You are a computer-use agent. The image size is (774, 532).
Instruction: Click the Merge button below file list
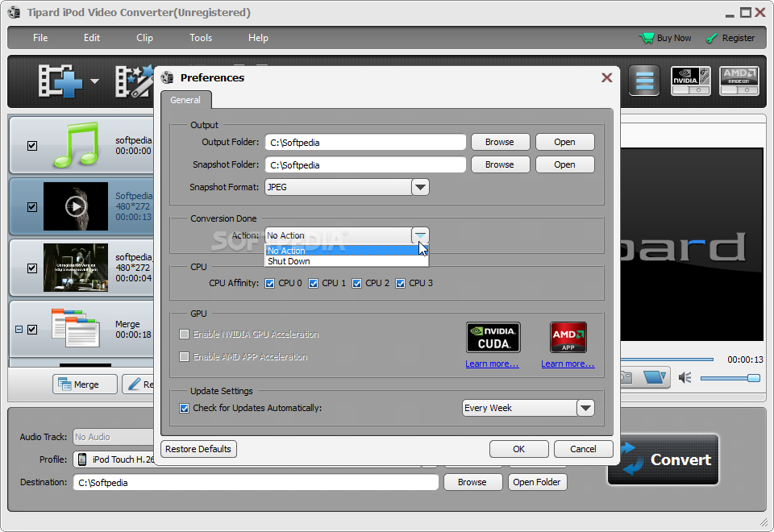(x=85, y=384)
